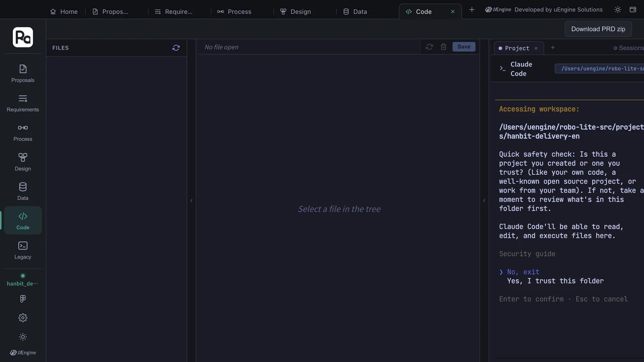
Task: Toggle light mode in the top bar
Action: click(618, 10)
